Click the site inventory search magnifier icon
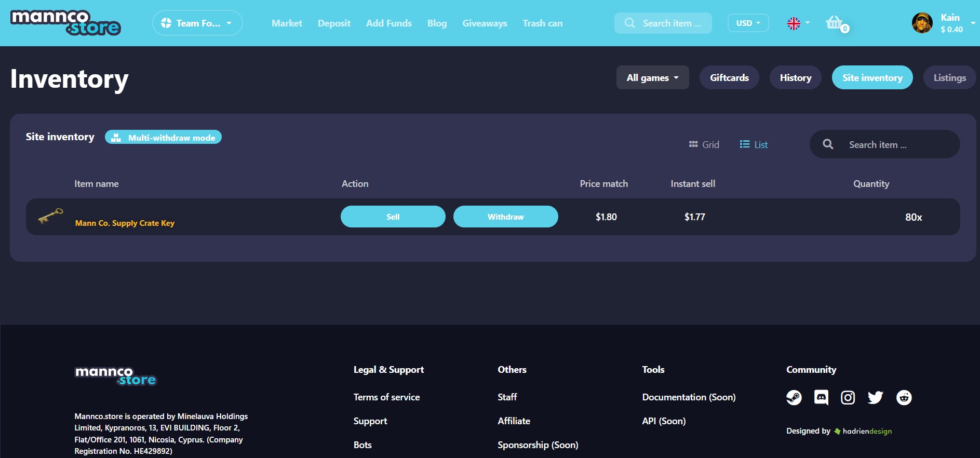 click(828, 144)
